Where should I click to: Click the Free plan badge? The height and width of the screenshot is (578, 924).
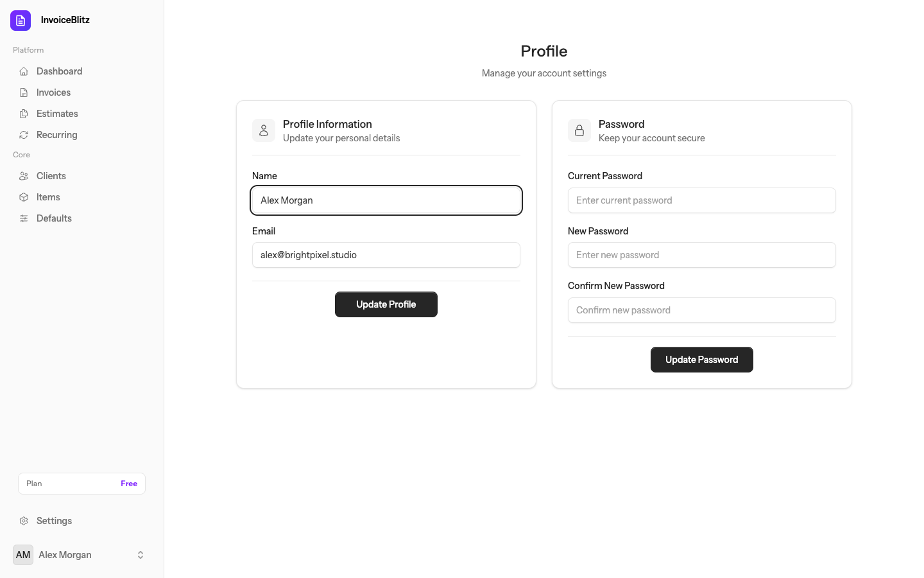(129, 483)
